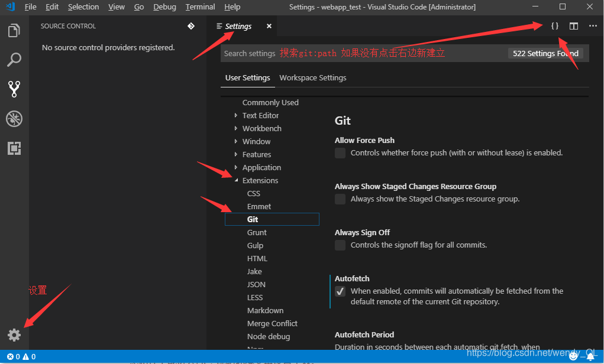Expand the Text Editor settings section
Screen dimensions: 604x364
coord(236,115)
